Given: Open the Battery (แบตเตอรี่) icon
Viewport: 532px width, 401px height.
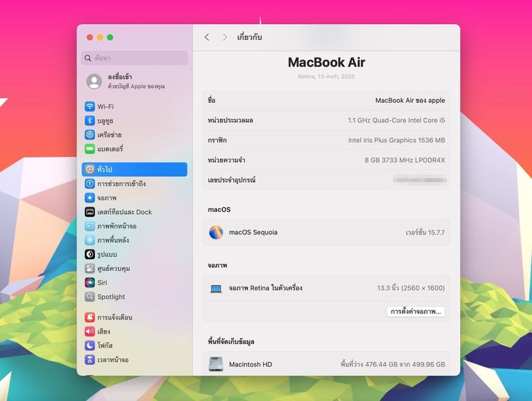Looking at the screenshot, I should coord(89,149).
